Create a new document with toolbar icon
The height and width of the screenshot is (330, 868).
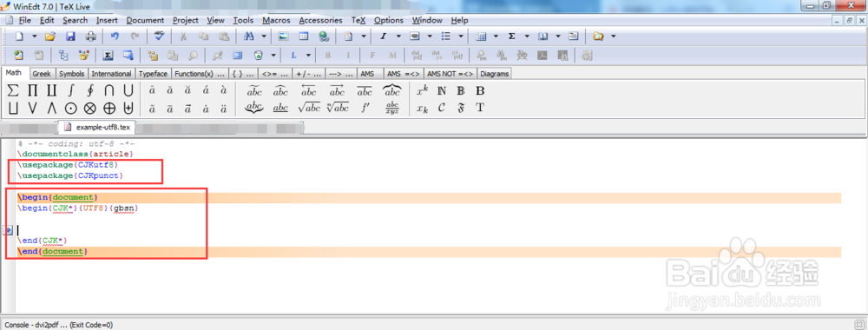pyautogui.click(x=19, y=36)
